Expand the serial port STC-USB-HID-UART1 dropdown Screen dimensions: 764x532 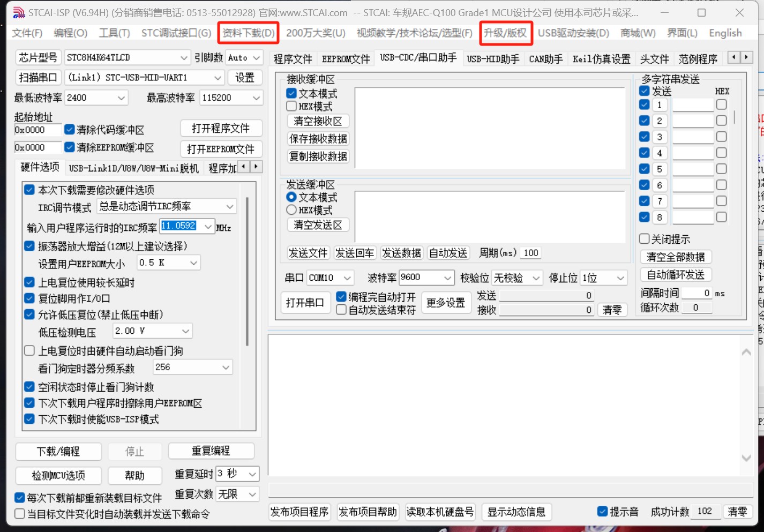coord(218,78)
